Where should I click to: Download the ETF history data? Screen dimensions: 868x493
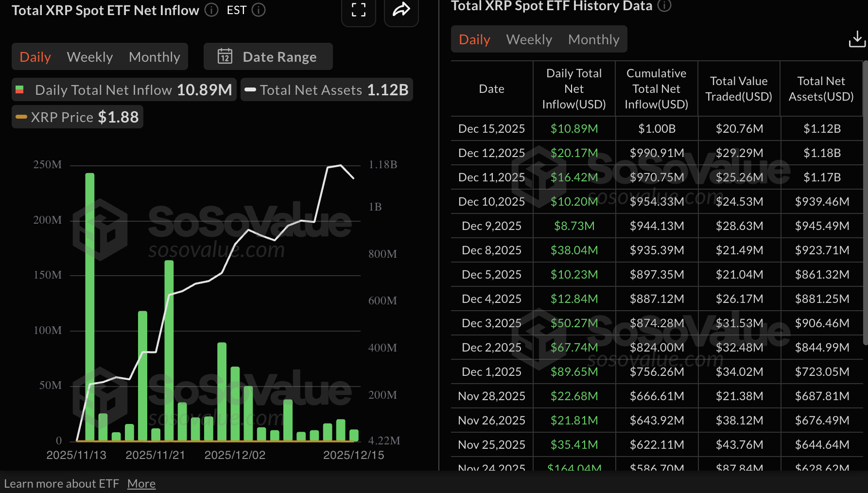point(857,38)
